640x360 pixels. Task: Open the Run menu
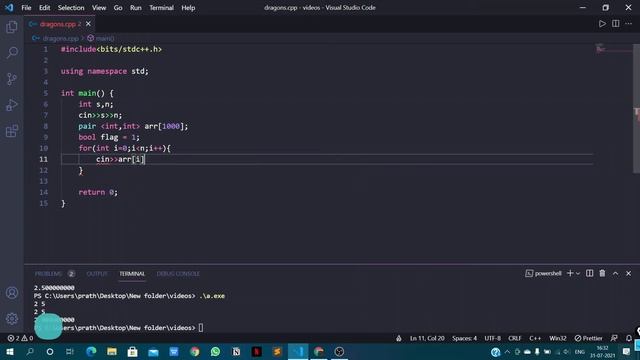[x=136, y=8]
